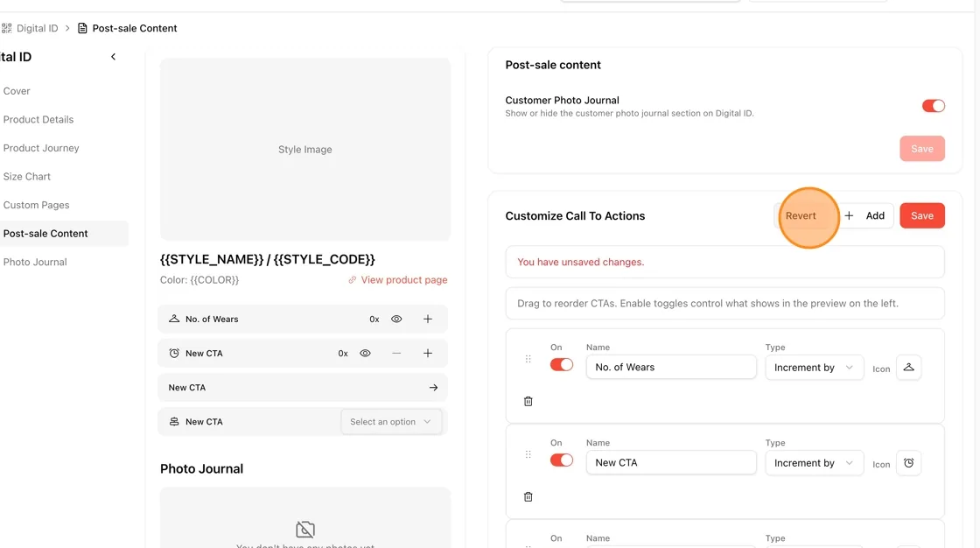Click the no-photos camera icon in Photo Journal

pos(305,530)
